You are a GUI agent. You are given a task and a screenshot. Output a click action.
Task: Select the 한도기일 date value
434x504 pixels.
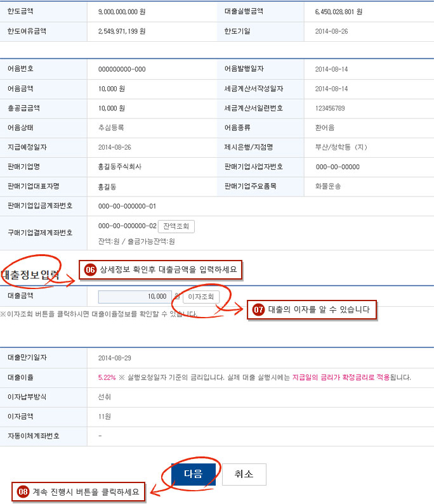[331, 32]
